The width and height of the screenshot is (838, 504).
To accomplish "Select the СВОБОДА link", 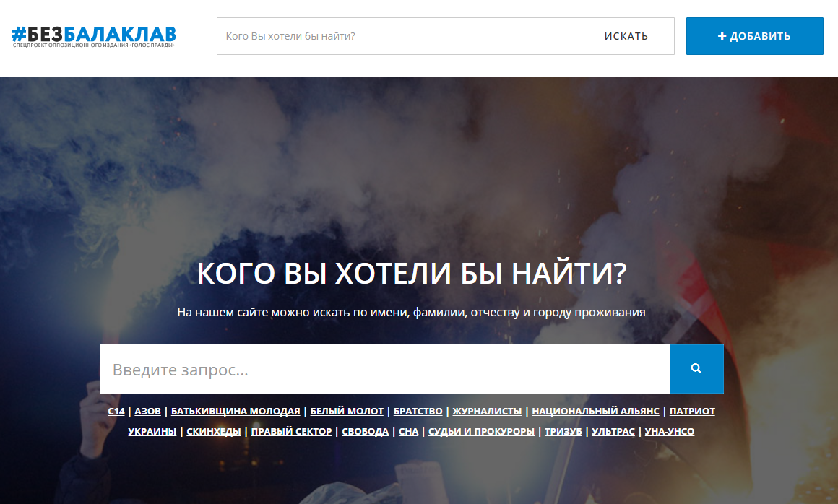I will 366,431.
